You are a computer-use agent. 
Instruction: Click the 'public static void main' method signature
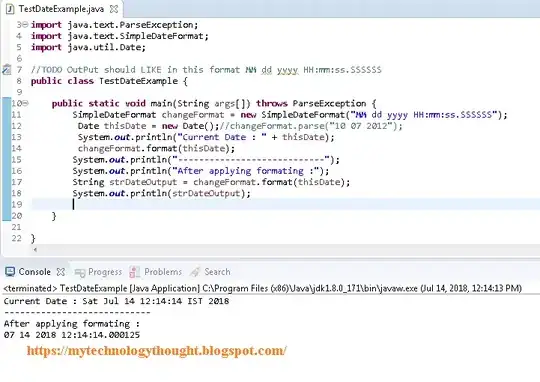click(x=214, y=103)
